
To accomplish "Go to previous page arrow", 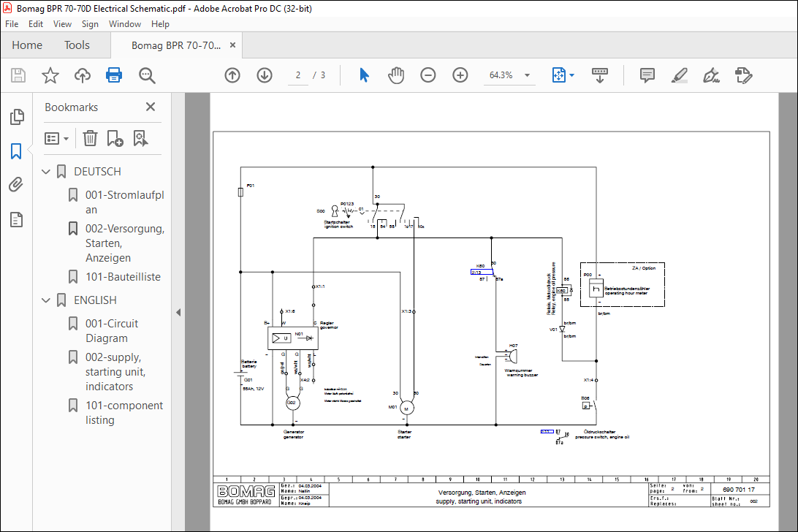I will coord(232,75).
